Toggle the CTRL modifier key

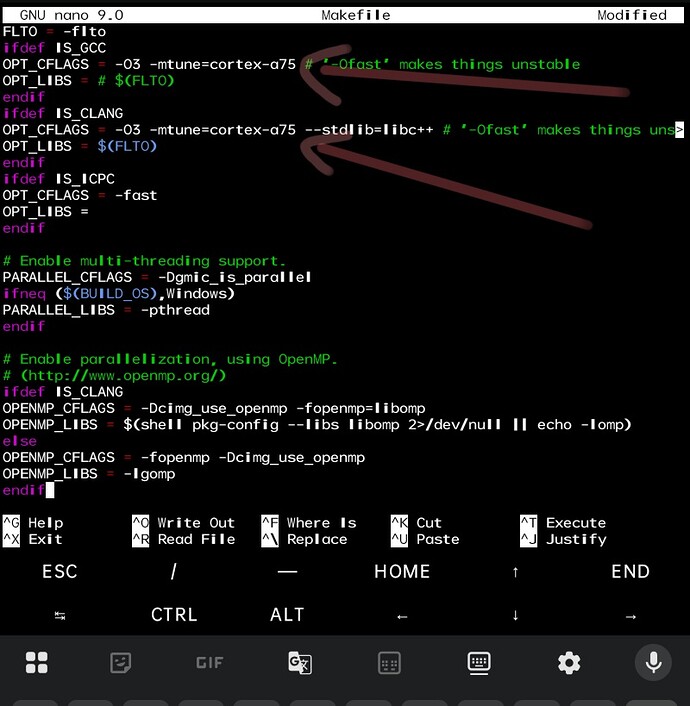point(174,615)
